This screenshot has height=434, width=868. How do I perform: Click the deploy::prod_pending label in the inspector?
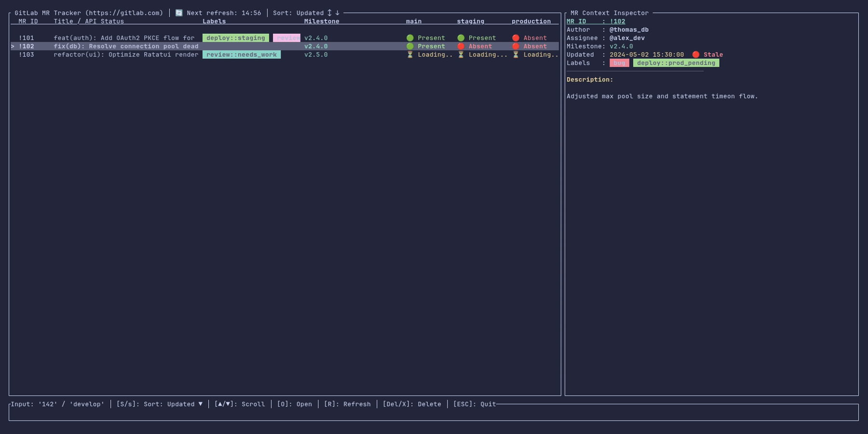(x=676, y=63)
